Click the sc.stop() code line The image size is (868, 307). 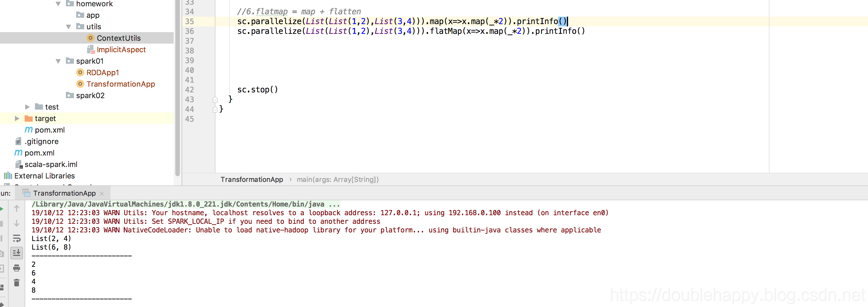tap(258, 90)
